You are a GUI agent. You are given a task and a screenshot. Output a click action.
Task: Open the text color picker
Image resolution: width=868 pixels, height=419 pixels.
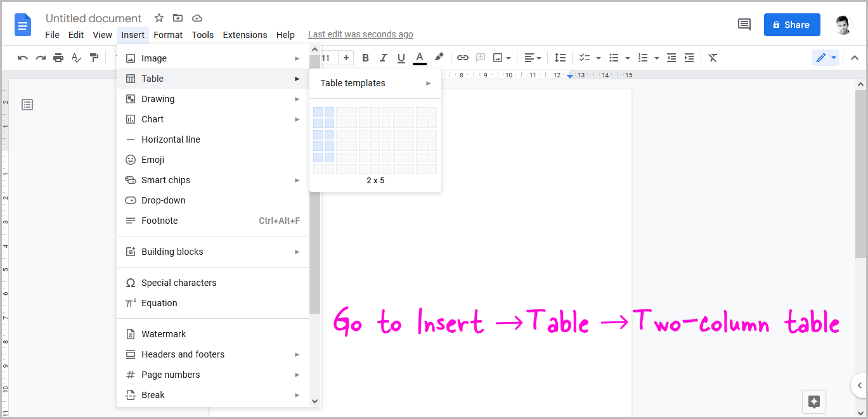click(x=419, y=58)
